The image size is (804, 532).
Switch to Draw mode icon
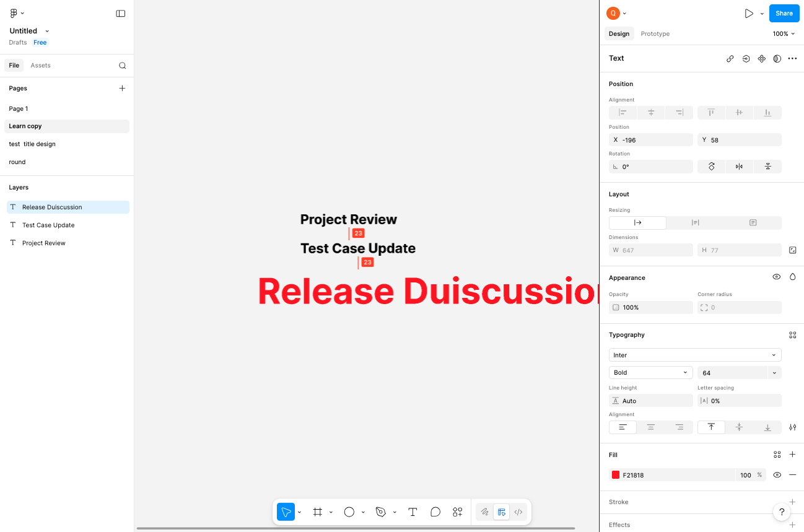click(485, 512)
